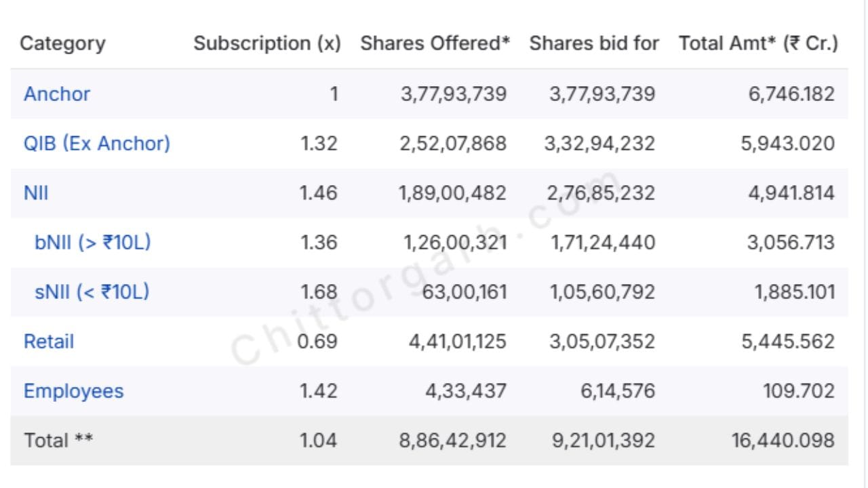
Task: Open the QIB (Ex Anchor) link
Action: tap(97, 144)
